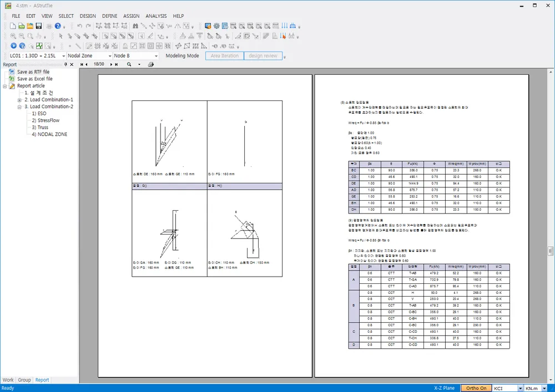Select the 4) NODAL ZONE tree item
The image size is (555, 392).
point(49,134)
